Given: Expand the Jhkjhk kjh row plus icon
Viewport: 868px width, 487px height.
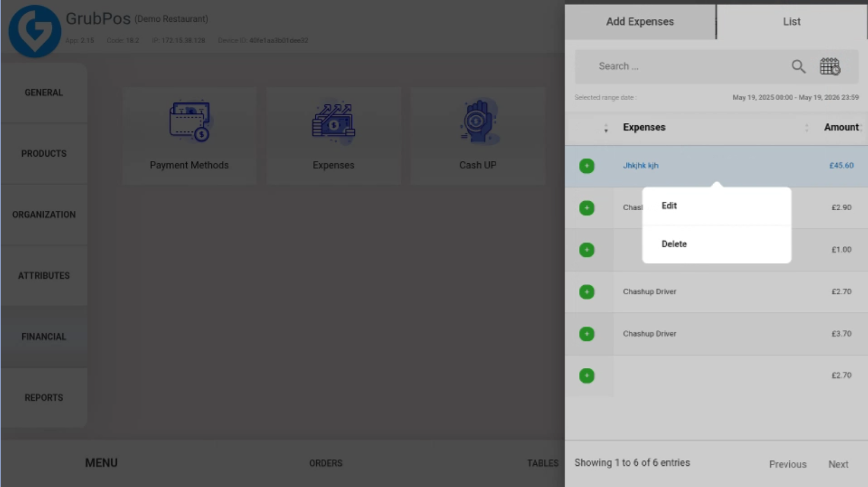Looking at the screenshot, I should [x=587, y=166].
